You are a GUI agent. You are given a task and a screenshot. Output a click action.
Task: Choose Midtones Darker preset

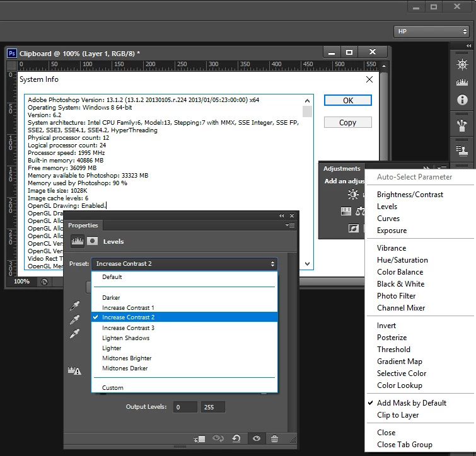pos(185,368)
